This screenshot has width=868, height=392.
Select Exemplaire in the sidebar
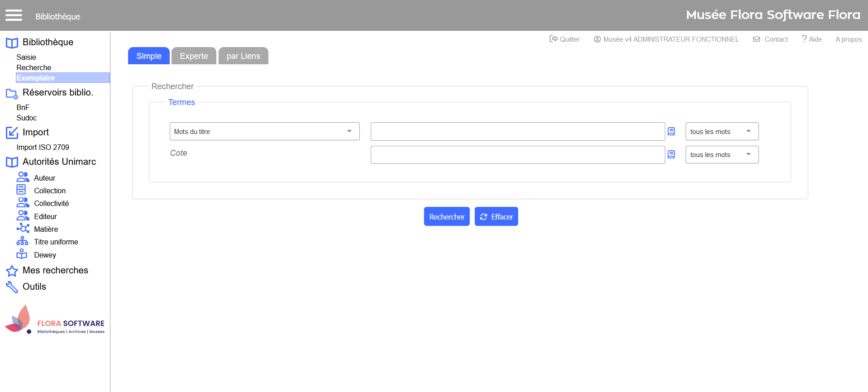click(63, 78)
